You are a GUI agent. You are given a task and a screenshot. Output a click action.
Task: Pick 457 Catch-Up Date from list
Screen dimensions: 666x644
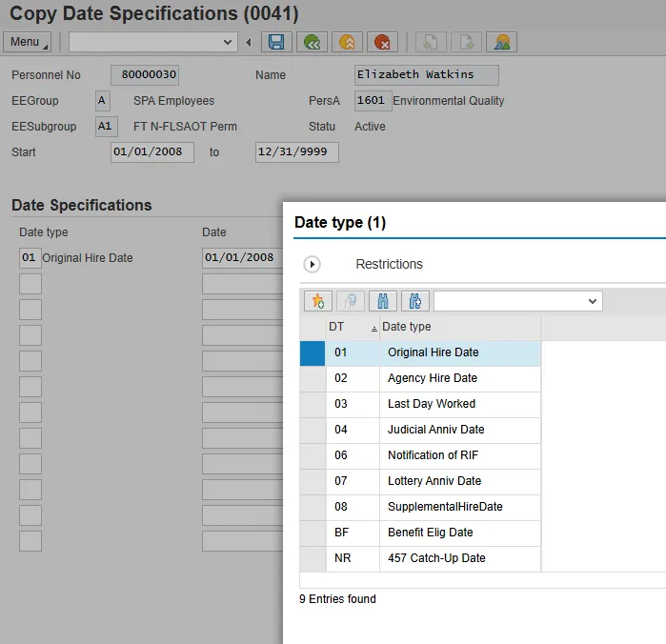(435, 558)
